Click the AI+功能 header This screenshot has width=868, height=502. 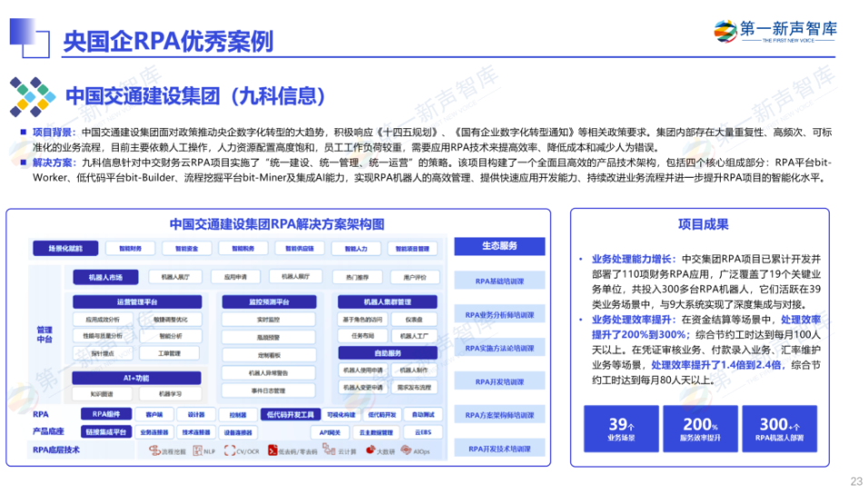tap(136, 378)
